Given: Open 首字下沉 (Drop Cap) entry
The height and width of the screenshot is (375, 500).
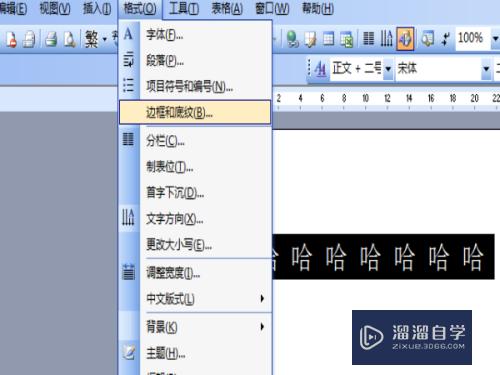Looking at the screenshot, I should pos(196,193).
